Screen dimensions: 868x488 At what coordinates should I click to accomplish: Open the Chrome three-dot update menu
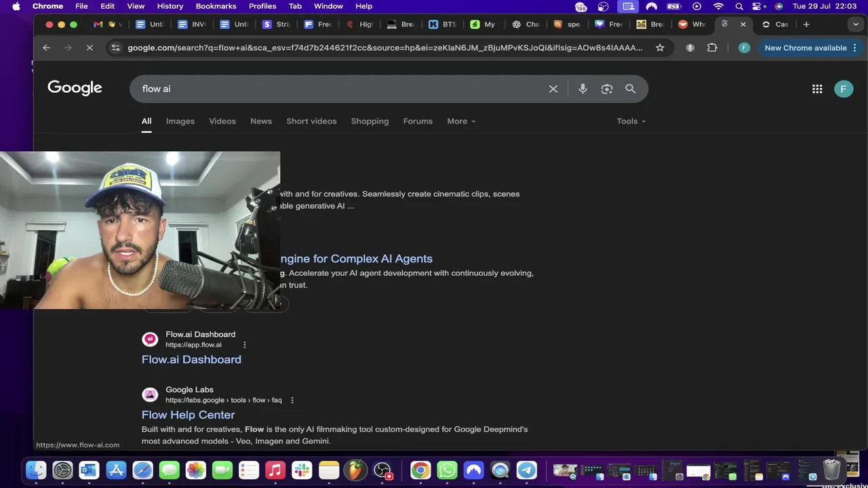pyautogui.click(x=854, y=47)
